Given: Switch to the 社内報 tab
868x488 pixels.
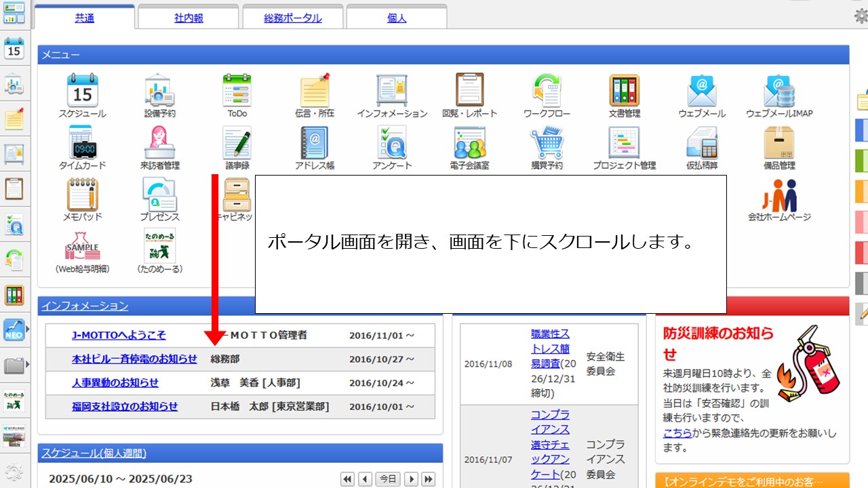Looking at the screenshot, I should tap(188, 18).
